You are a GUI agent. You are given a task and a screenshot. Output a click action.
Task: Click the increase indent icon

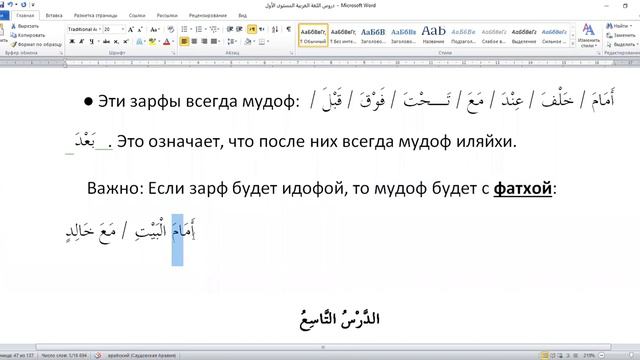click(240, 29)
